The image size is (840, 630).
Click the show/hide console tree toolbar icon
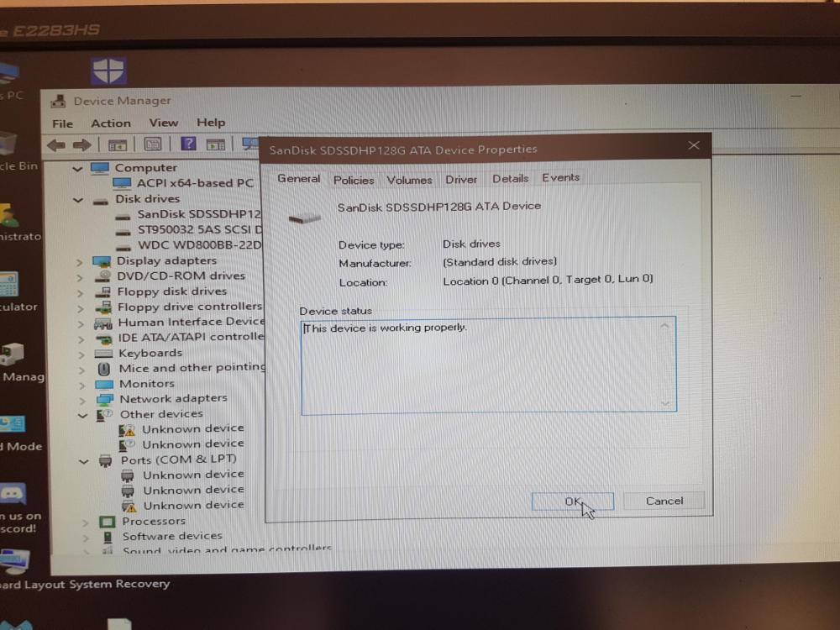tap(118, 144)
